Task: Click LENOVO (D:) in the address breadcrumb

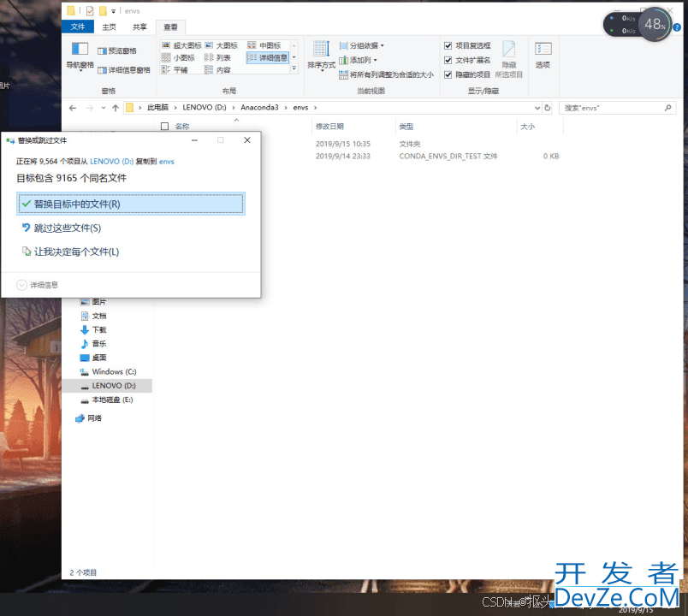Action: tap(205, 108)
